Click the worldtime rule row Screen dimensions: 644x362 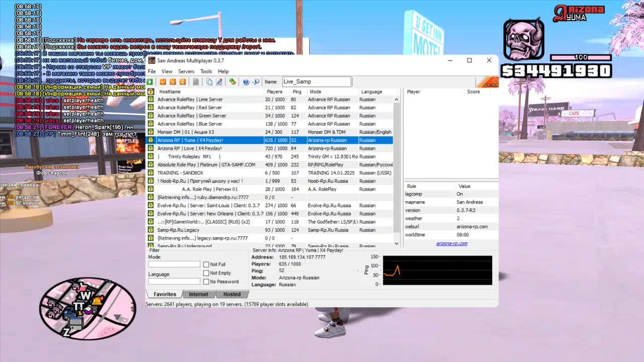[451, 235]
